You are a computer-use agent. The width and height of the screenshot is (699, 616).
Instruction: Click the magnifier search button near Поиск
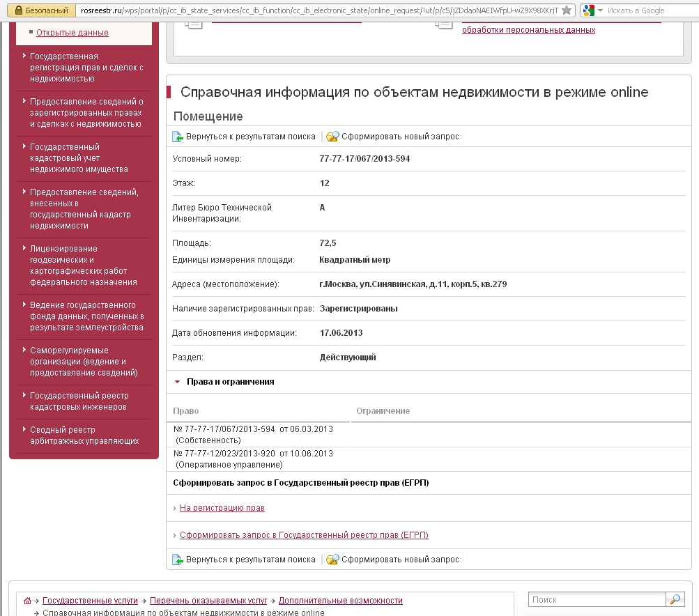(675, 599)
